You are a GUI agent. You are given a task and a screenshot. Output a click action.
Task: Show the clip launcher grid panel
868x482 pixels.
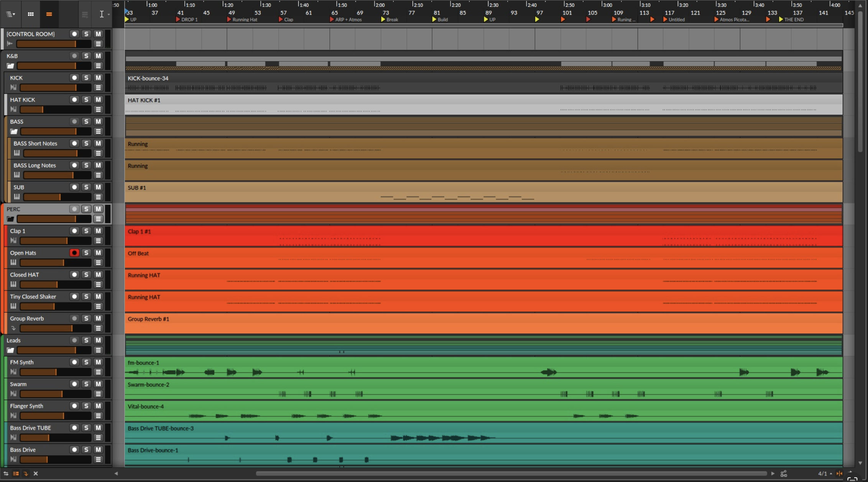[x=31, y=14]
